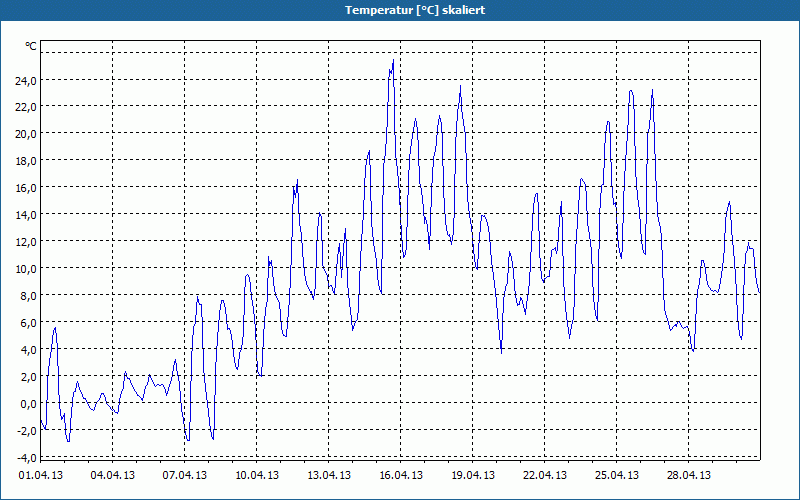Image resolution: width=800 pixels, height=500 pixels.
Task: Click the date label 13.04.13
Action: click(x=329, y=476)
